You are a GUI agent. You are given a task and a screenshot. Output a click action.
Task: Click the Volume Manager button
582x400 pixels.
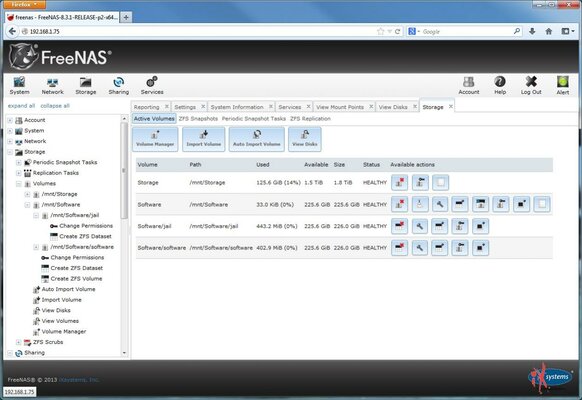pos(155,139)
